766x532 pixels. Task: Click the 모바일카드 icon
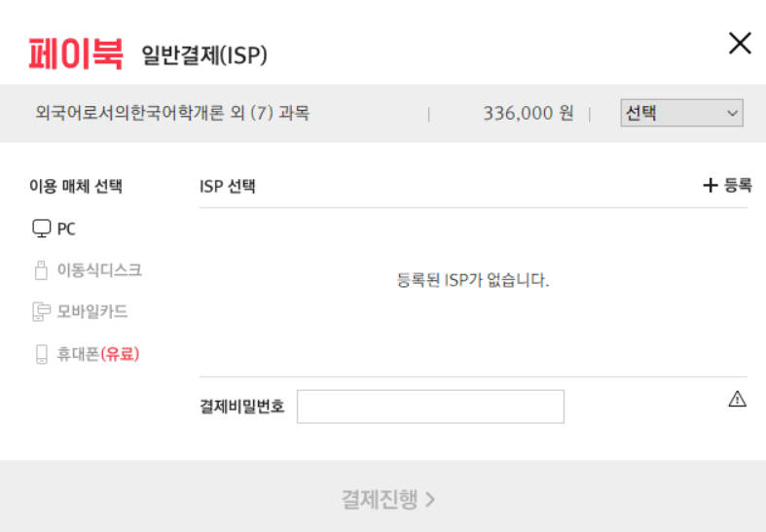coord(42,311)
